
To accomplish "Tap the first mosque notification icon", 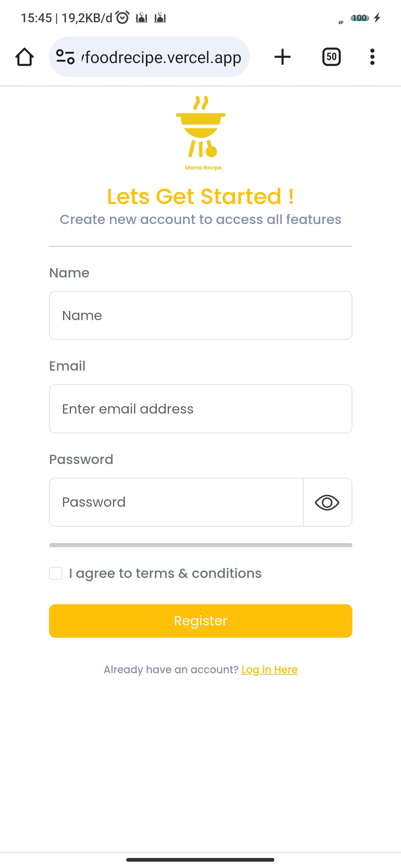I will [141, 17].
